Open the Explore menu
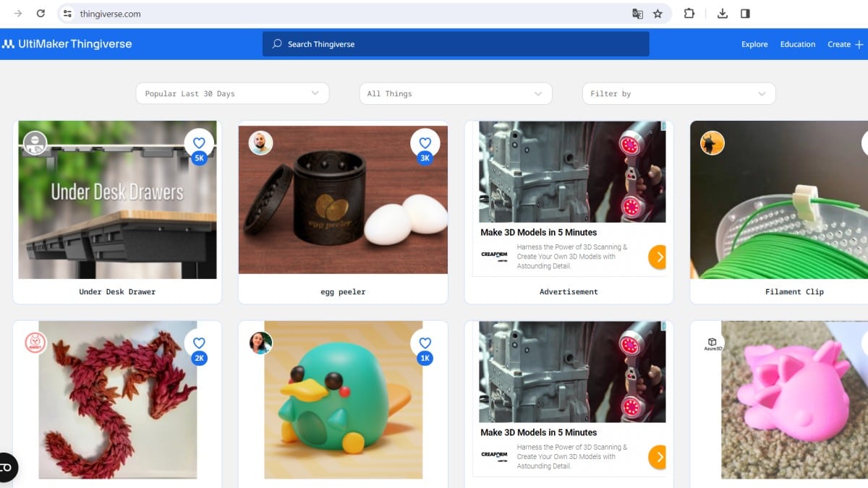The height and width of the screenshot is (488, 868). pos(754,44)
